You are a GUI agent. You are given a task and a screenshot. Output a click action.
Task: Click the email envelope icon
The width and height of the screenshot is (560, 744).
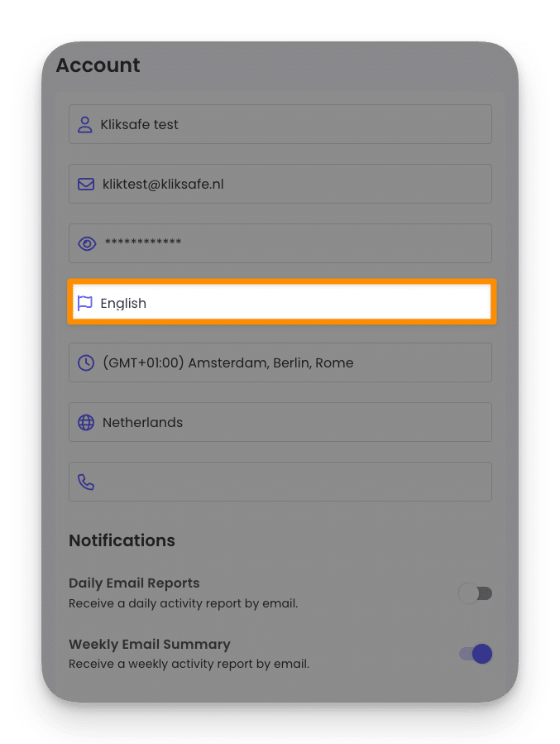click(x=86, y=185)
